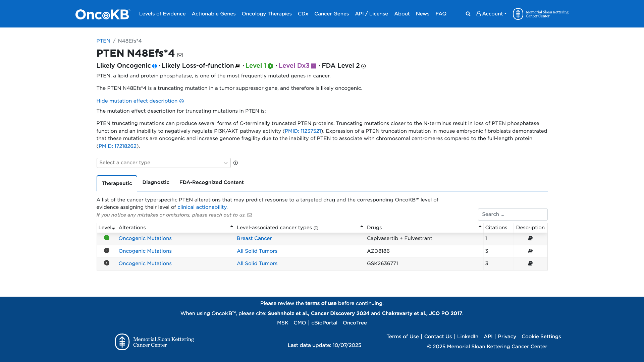644x362 pixels.
Task: Click info icon on Level-associated cancer types header
Action: (x=316, y=228)
